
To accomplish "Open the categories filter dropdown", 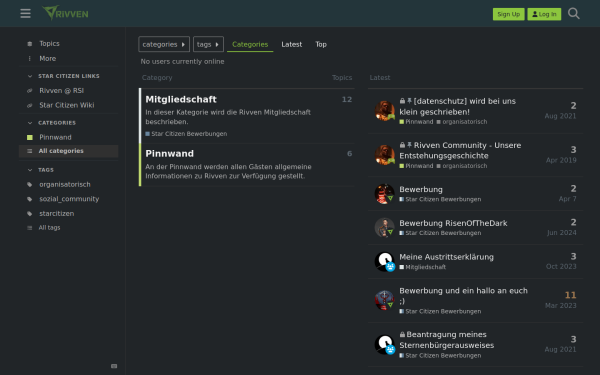I will [164, 44].
